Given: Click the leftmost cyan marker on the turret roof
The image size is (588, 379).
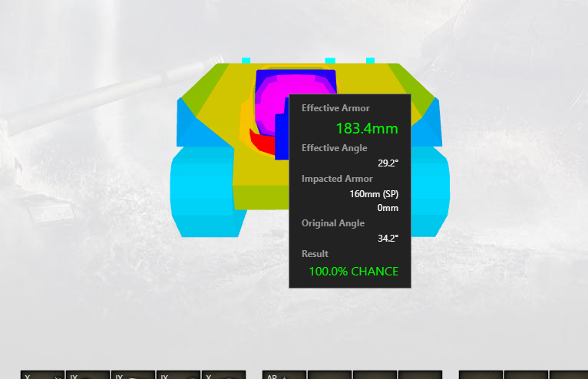Looking at the screenshot, I should pyautogui.click(x=246, y=61).
